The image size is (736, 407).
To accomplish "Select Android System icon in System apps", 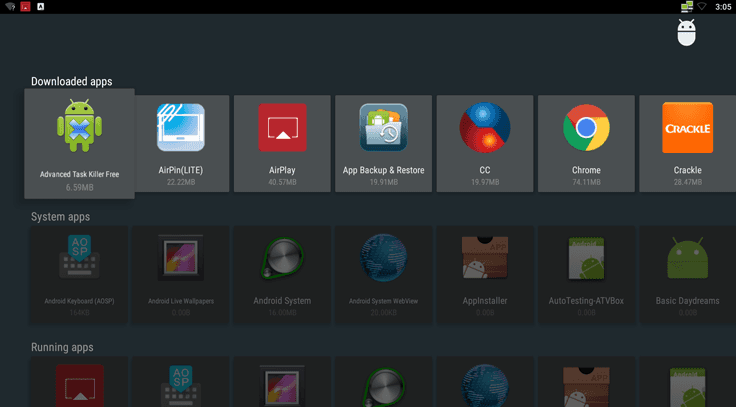I will click(x=282, y=258).
